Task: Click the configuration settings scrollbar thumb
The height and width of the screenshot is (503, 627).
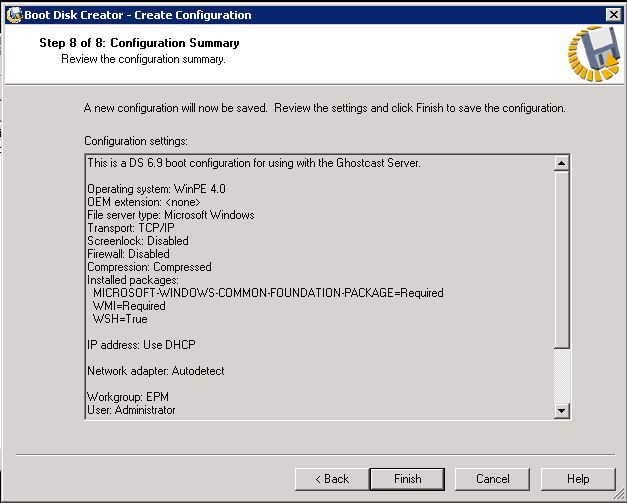Action: coord(561,259)
